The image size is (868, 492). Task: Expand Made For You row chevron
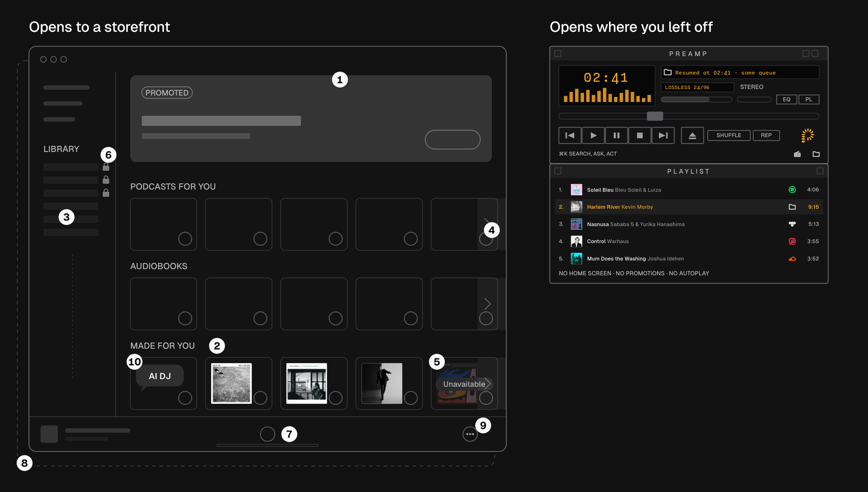(x=488, y=383)
